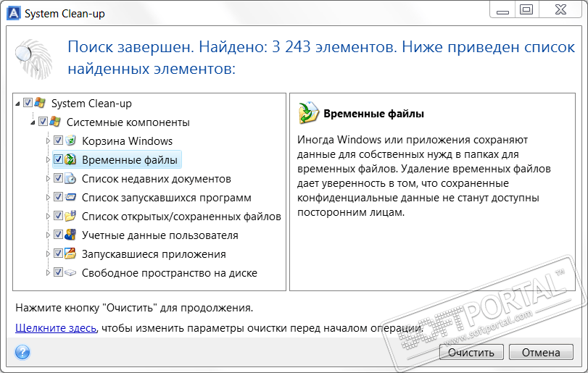This screenshot has height=373, width=588.
Task: Click the run-box icon of Список запускавшихся программ
Action: [x=70, y=197]
